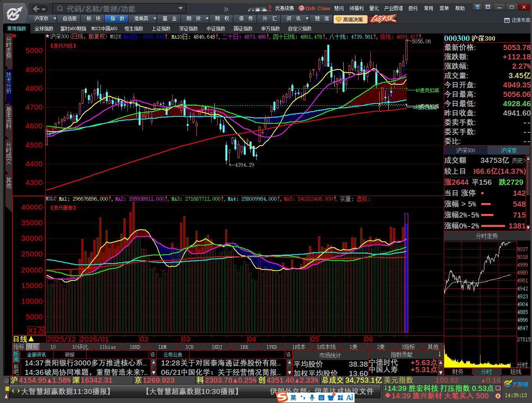Viewport: 532px width, 403px height.
Task: Click the T toolbar icon in the title bar
Action: coord(477,7)
